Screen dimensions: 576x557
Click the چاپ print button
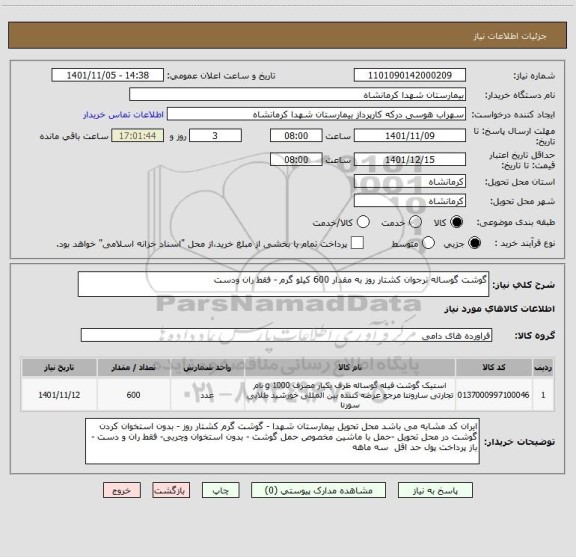(221, 490)
